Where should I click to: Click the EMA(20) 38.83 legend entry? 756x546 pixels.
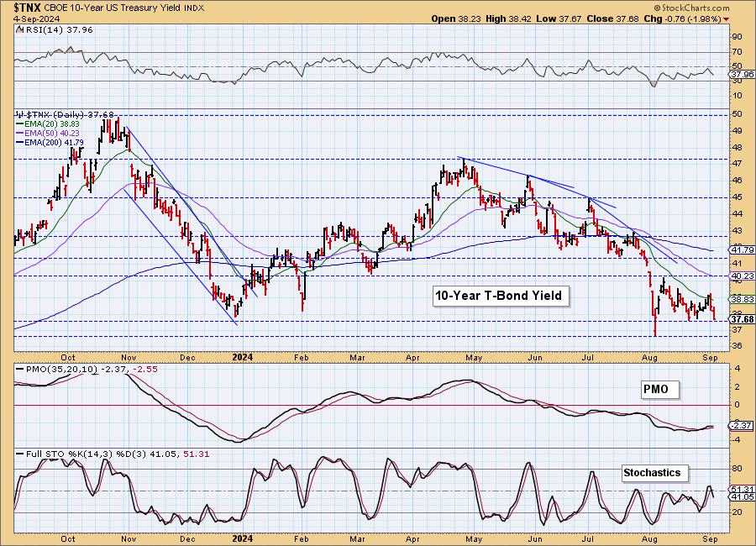pyautogui.click(x=52, y=124)
